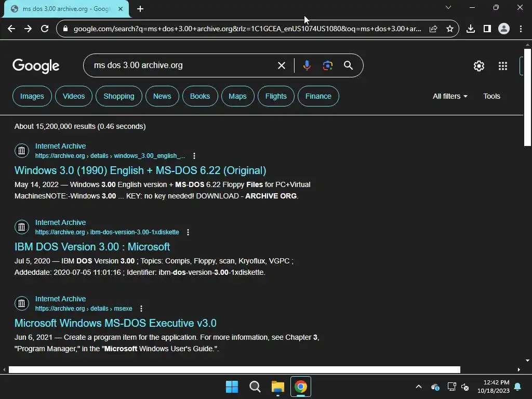
Task: Reload the current page
Action: click(x=45, y=29)
